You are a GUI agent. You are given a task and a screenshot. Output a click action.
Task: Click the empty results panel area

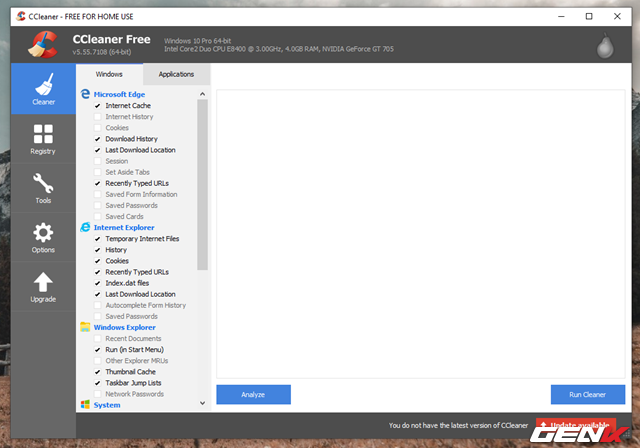point(421,234)
